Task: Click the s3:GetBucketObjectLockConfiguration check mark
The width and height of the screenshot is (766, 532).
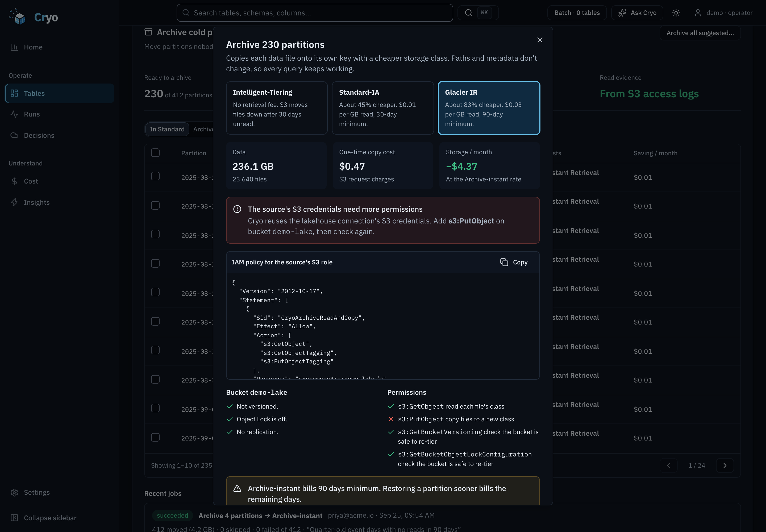Action: pos(391,454)
